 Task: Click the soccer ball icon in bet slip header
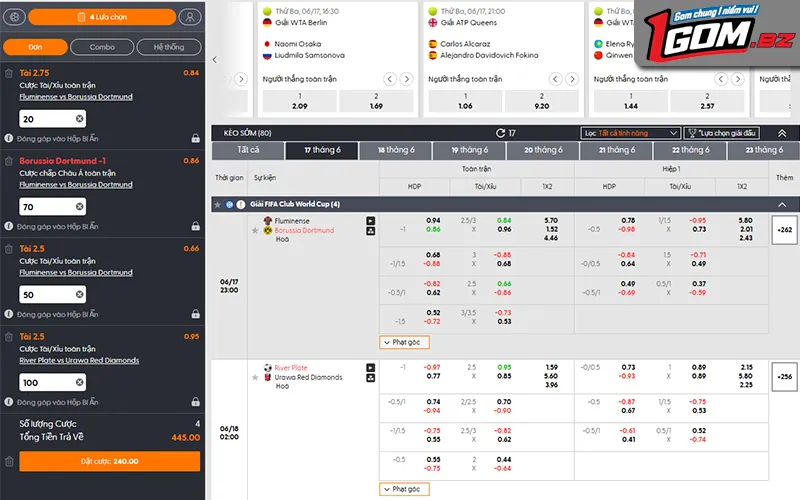point(14,17)
